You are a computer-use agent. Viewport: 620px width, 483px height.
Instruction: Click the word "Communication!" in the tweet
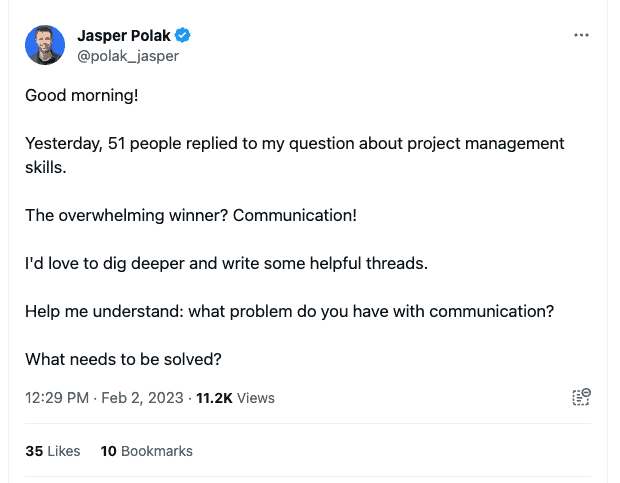tap(295, 216)
